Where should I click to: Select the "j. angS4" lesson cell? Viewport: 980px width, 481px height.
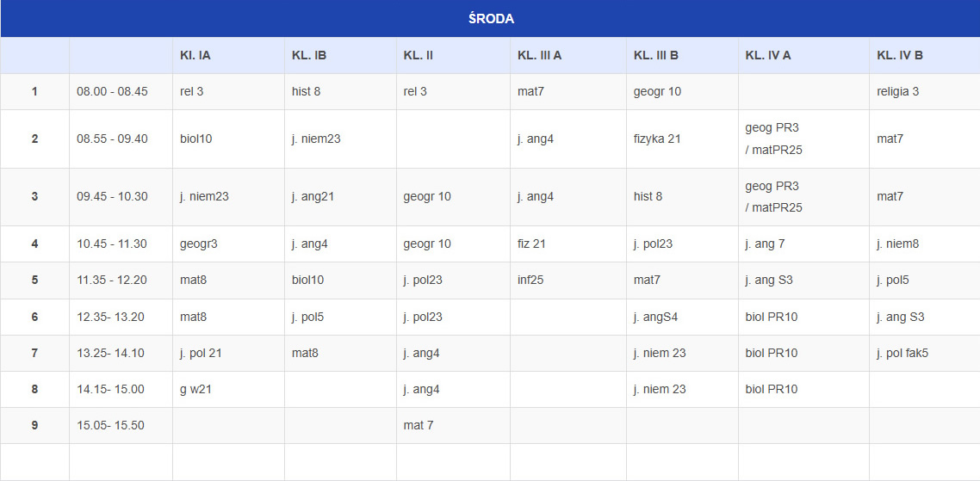coord(656,317)
